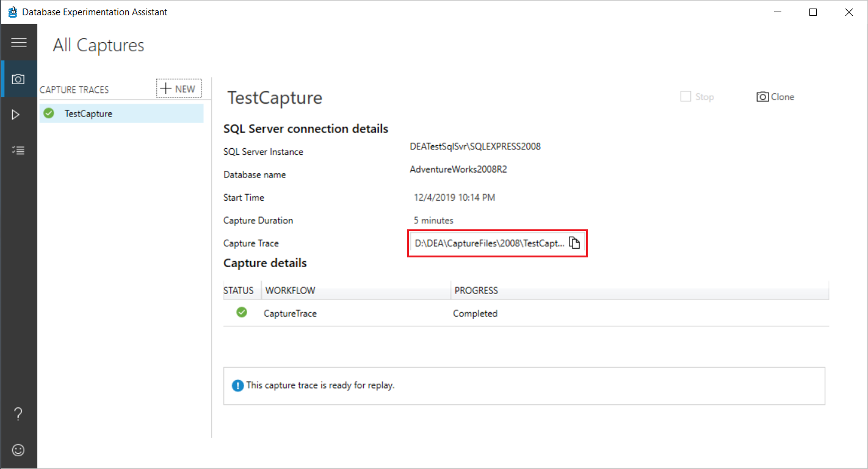Open the hamburger navigation menu
The height and width of the screenshot is (469, 868).
[19, 42]
